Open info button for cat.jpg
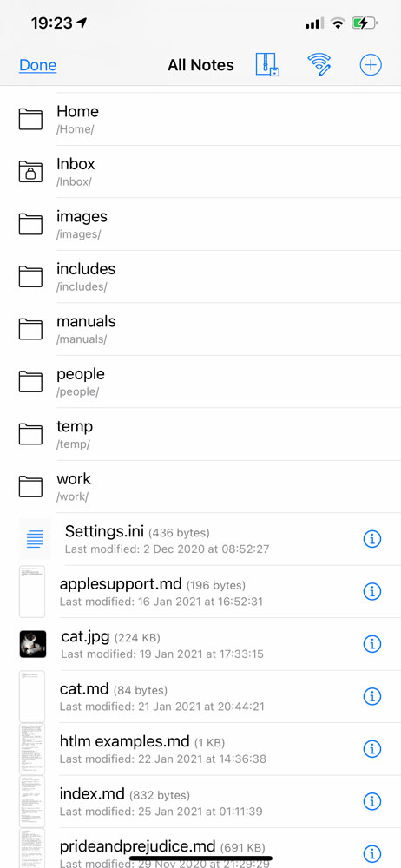 [x=372, y=644]
